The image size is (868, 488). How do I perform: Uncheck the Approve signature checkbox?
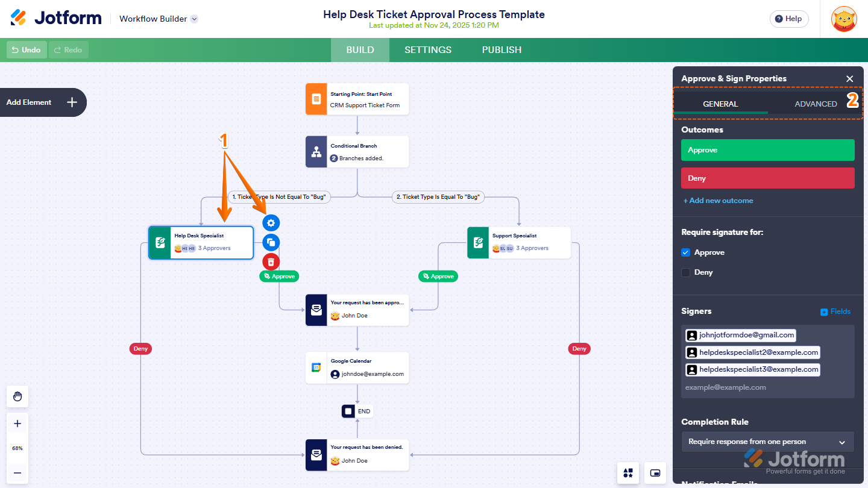686,252
